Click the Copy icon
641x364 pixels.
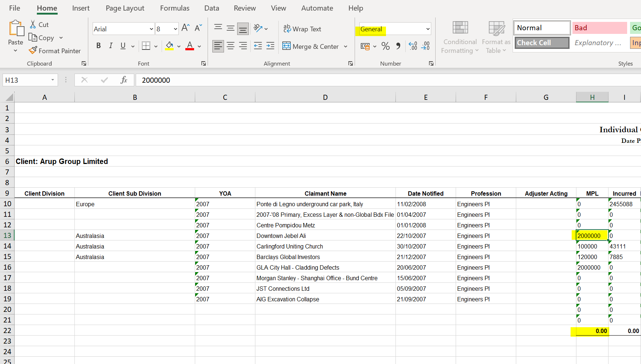tap(33, 38)
